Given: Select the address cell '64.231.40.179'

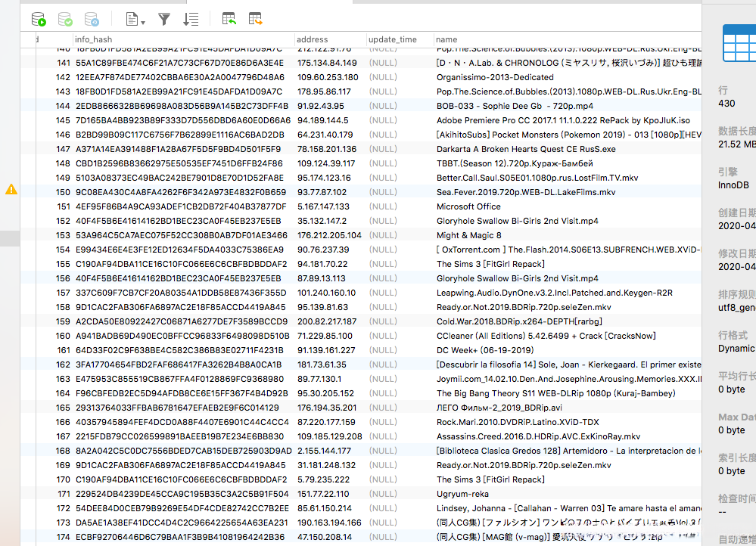Looking at the screenshot, I should [x=325, y=135].
